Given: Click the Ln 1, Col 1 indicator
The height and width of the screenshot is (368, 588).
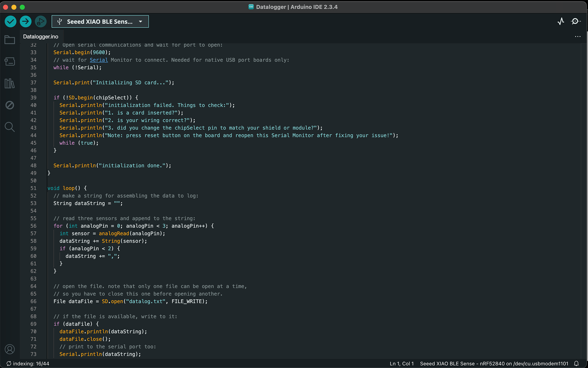Looking at the screenshot, I should 401,364.
